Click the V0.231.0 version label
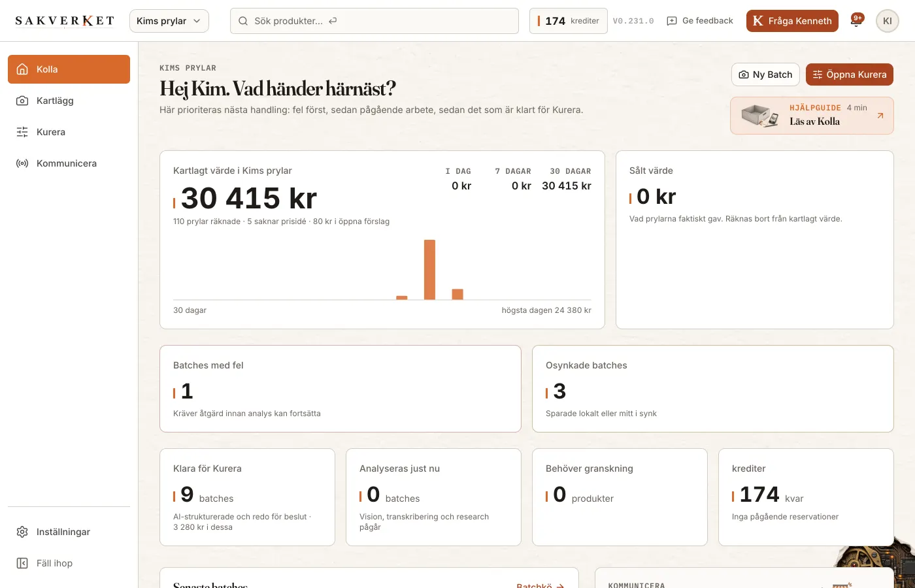This screenshot has width=915, height=588. [x=633, y=21]
